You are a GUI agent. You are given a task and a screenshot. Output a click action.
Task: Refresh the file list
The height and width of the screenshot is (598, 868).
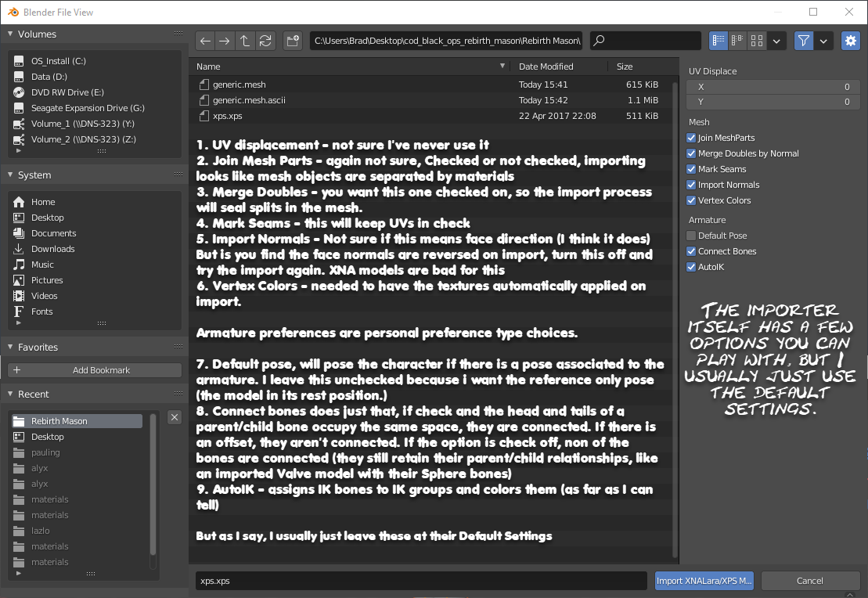265,41
